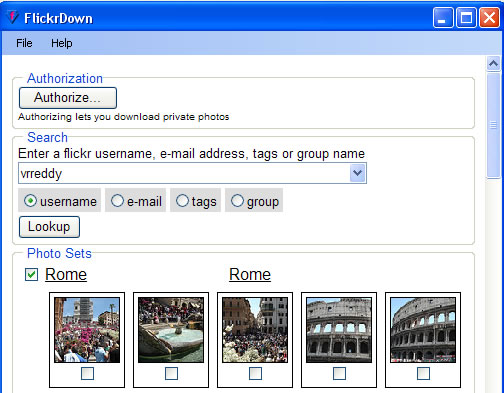Uncheck the Rome photo set checkbox
This screenshot has height=393, width=504.
31,275
